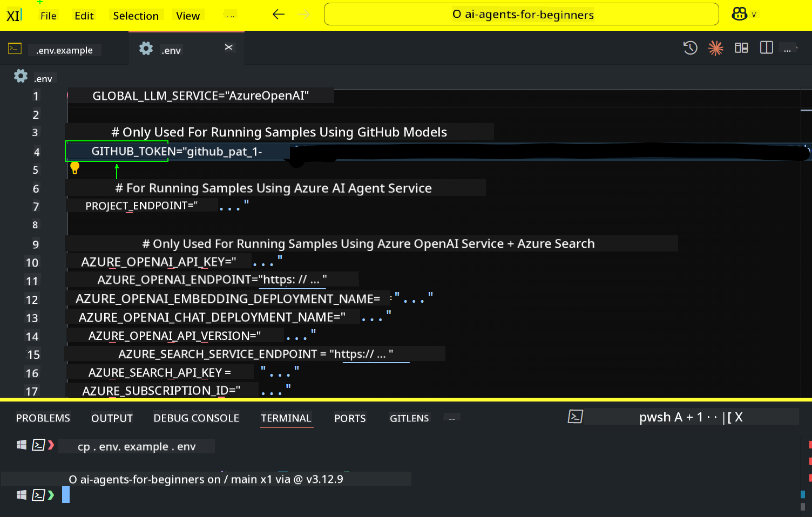Open the DEBUG CONSOLE panel tab
The image size is (812, 517).
point(196,418)
